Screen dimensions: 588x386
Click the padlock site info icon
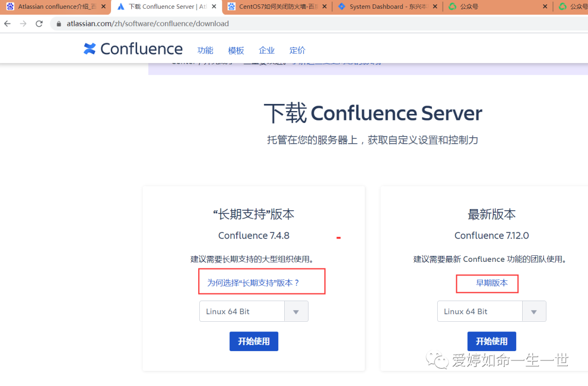click(x=58, y=23)
